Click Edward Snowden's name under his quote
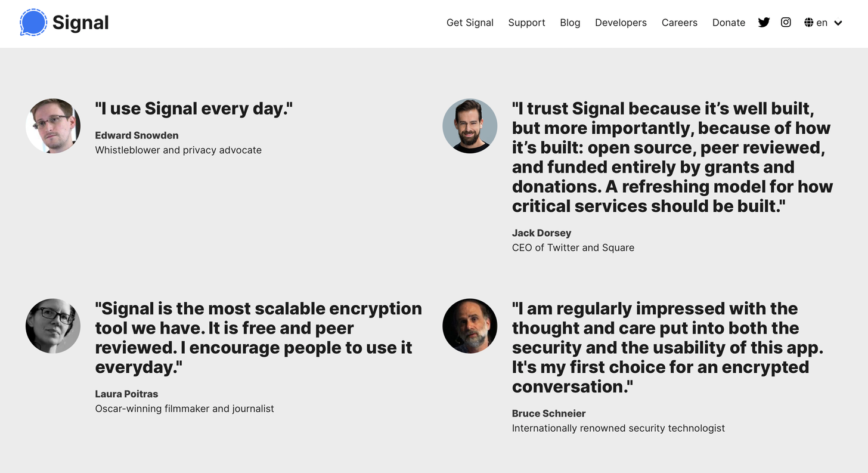The width and height of the screenshot is (868, 473). click(137, 135)
